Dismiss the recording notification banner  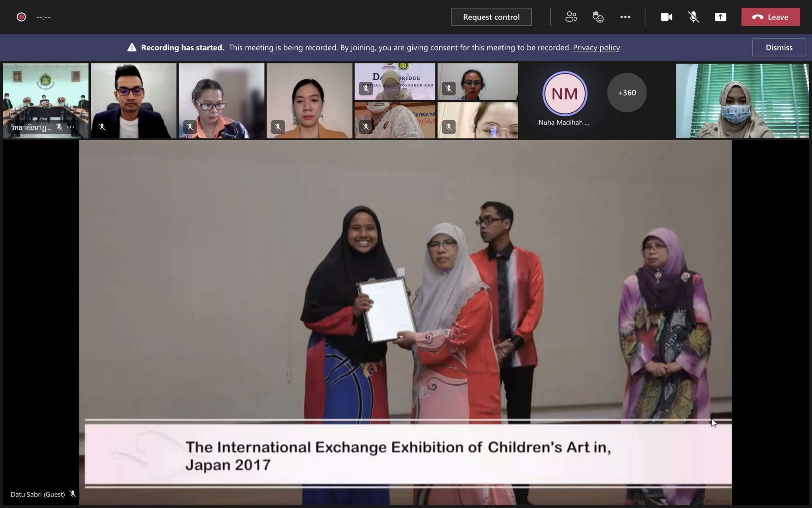tap(779, 48)
